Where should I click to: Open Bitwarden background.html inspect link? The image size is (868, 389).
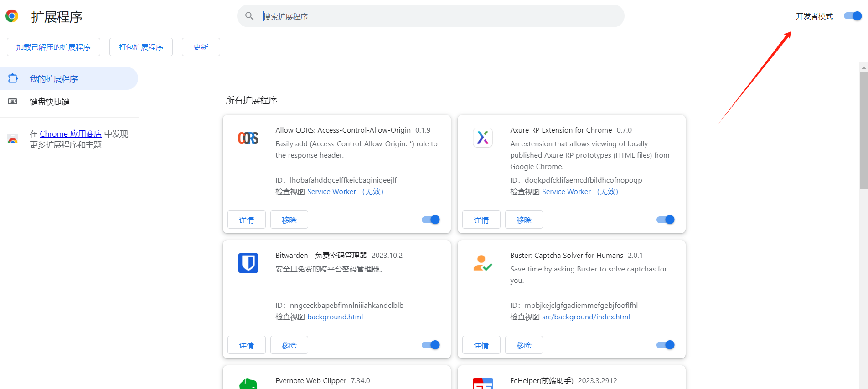[x=335, y=317]
